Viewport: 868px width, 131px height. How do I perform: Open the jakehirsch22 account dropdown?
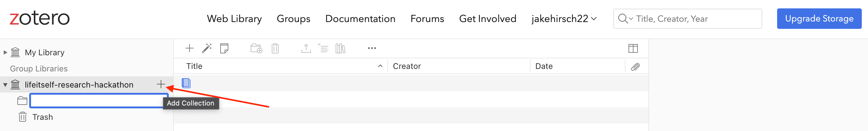point(564,19)
